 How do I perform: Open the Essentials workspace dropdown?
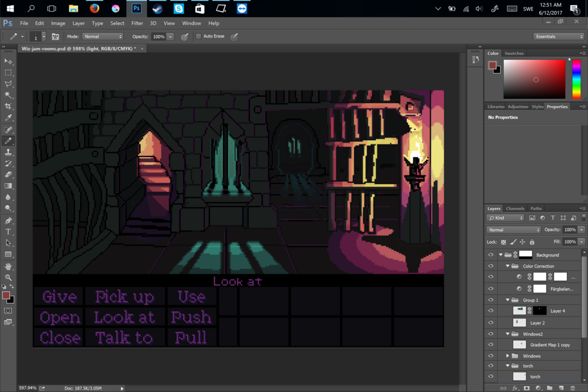(558, 36)
